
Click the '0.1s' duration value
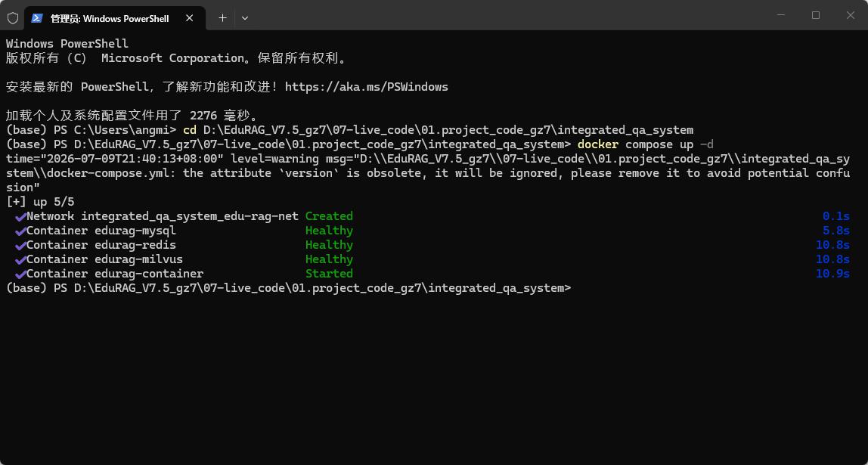836,216
